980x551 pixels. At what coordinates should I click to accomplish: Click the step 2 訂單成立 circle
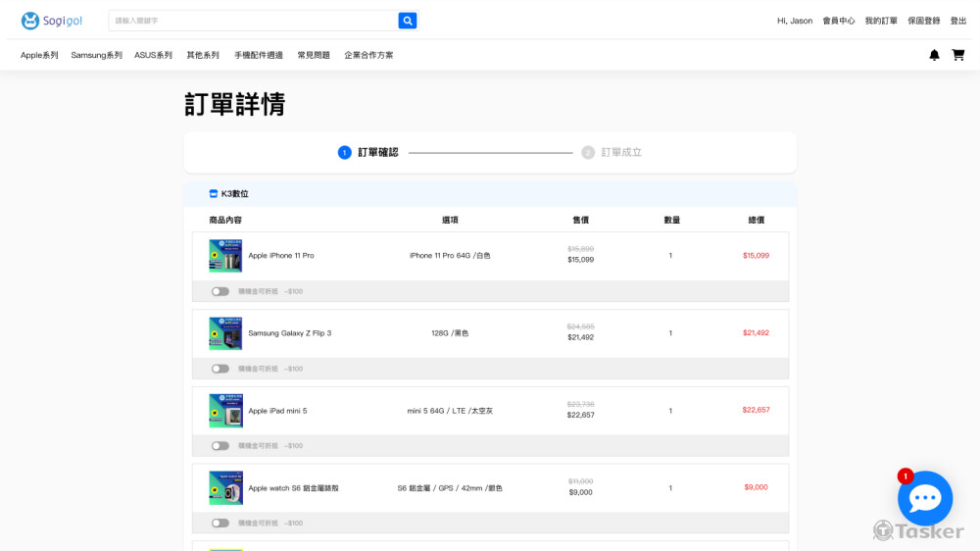[x=588, y=153]
